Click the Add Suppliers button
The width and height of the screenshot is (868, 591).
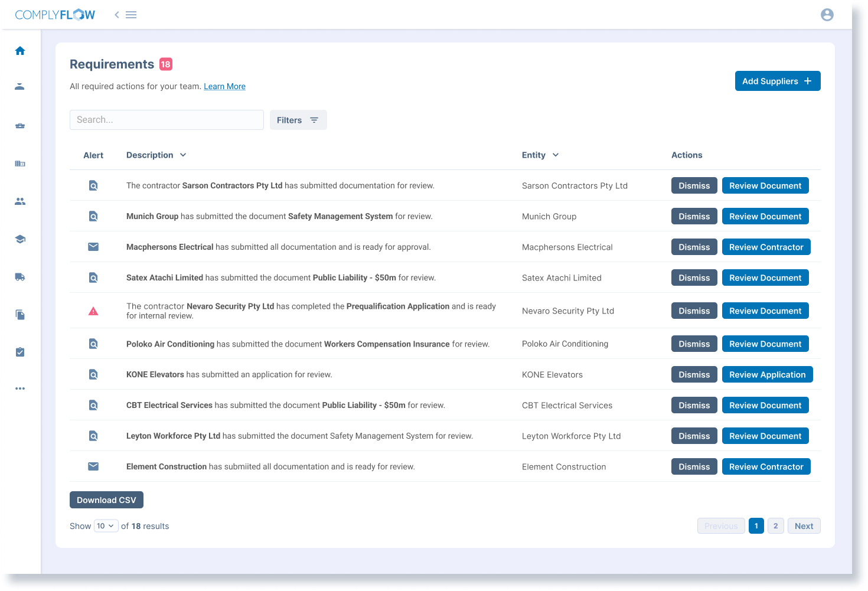778,81
